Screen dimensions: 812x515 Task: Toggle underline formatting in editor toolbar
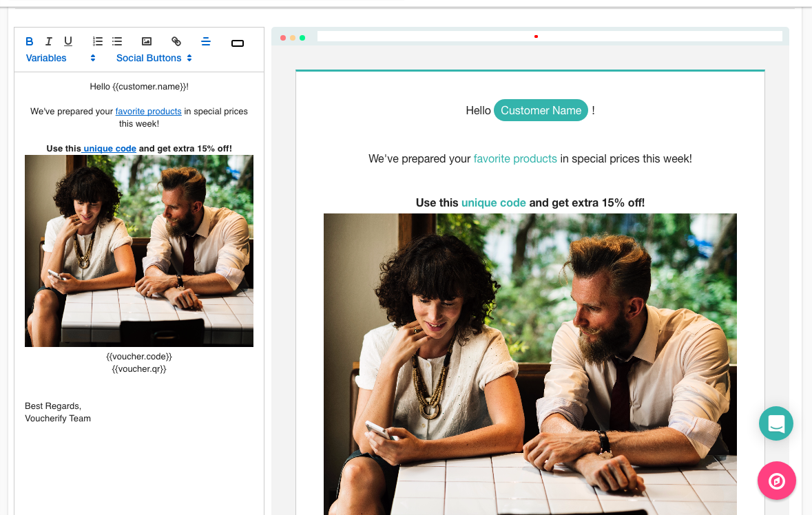tap(68, 41)
